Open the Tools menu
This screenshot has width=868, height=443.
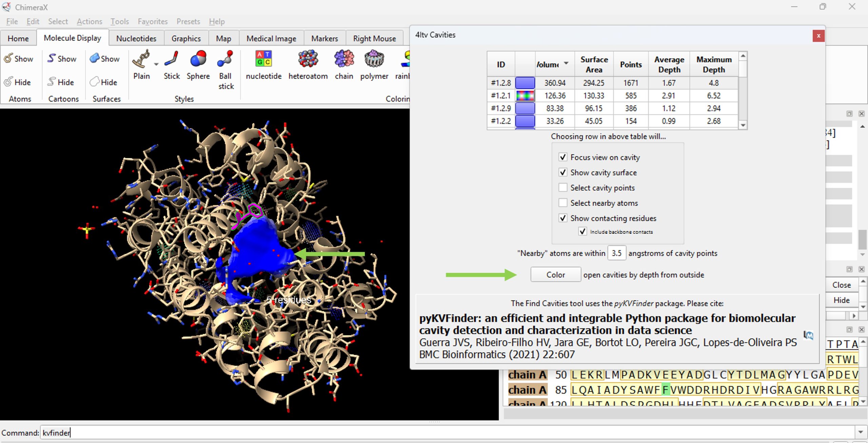119,21
